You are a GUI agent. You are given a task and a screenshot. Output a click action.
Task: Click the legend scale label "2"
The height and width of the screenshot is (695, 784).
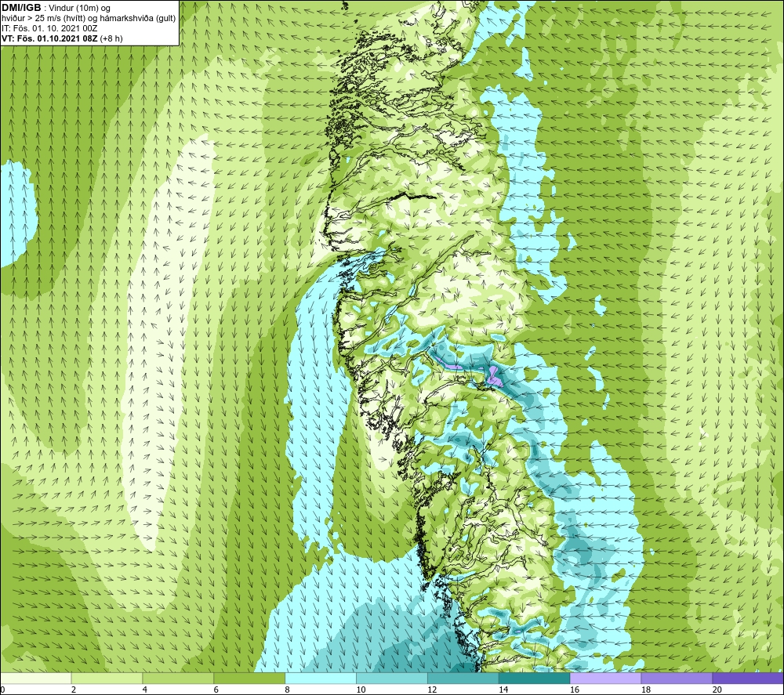tap(74, 690)
